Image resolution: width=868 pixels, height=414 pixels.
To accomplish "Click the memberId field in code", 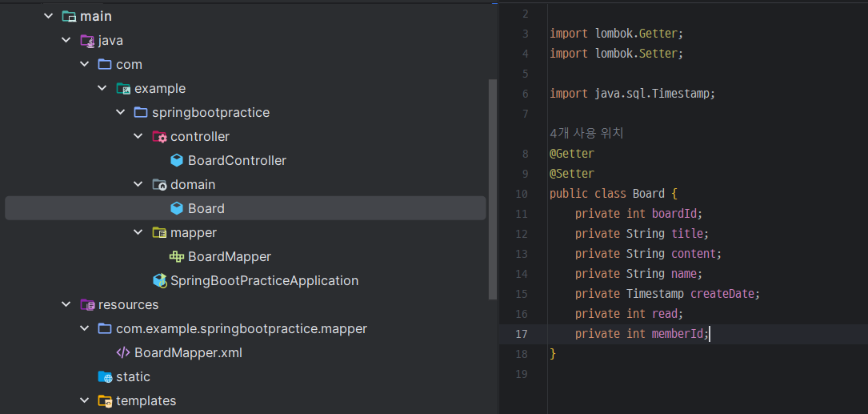I will point(678,334).
